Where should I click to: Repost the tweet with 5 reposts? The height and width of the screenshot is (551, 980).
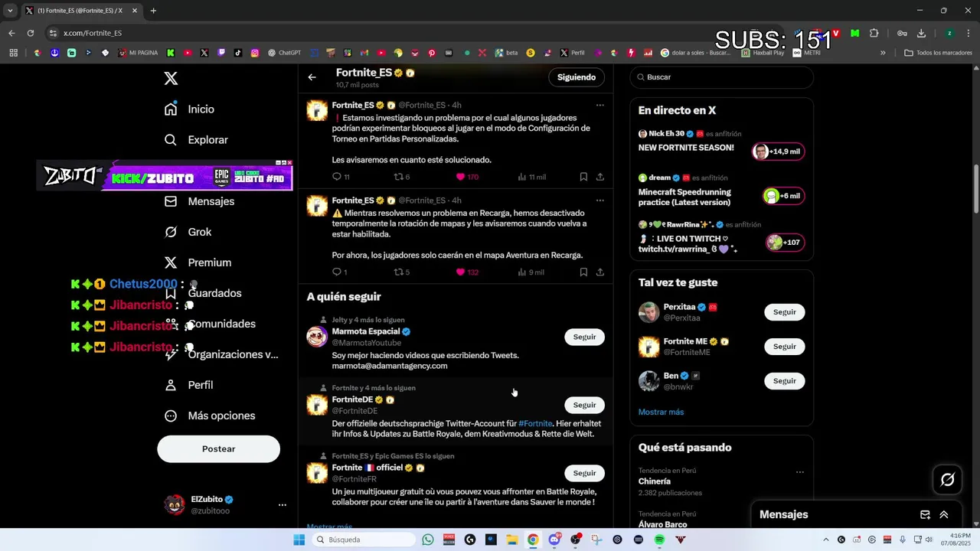pos(402,272)
